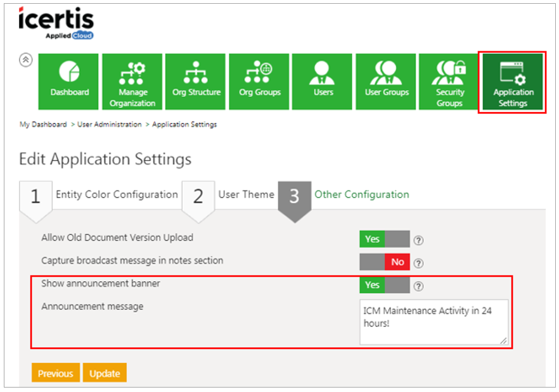Open the Manage Organization tile
The width and height of the screenshot is (559, 392).
coord(132,81)
